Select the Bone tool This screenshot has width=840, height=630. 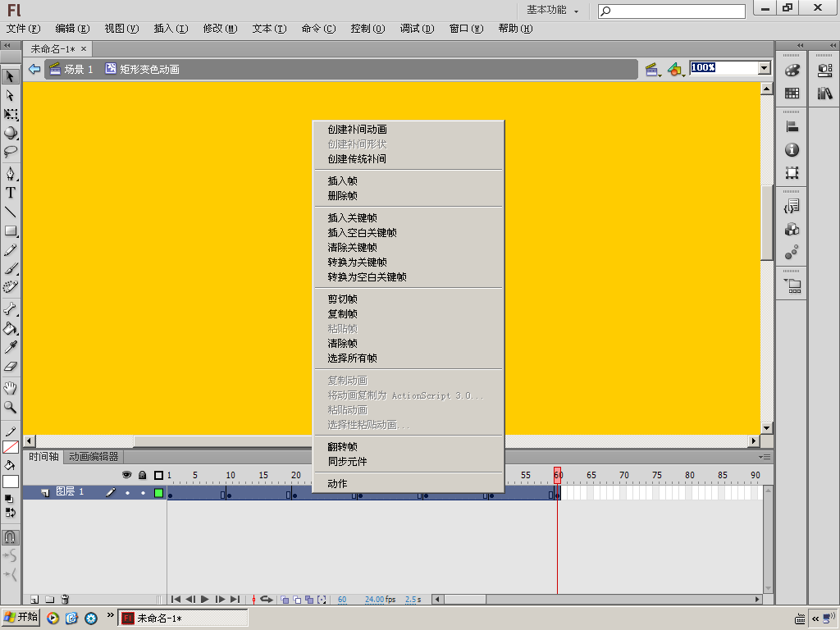coord(10,309)
